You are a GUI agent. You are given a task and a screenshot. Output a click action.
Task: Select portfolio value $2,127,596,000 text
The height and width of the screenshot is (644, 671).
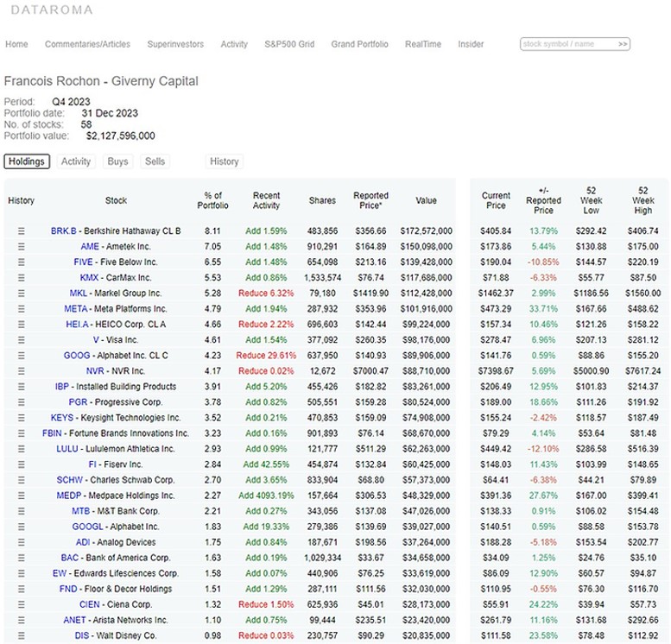point(121,136)
